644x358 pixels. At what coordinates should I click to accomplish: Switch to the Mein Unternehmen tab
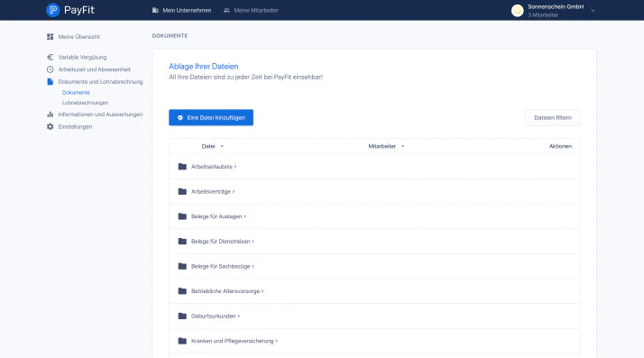(181, 10)
